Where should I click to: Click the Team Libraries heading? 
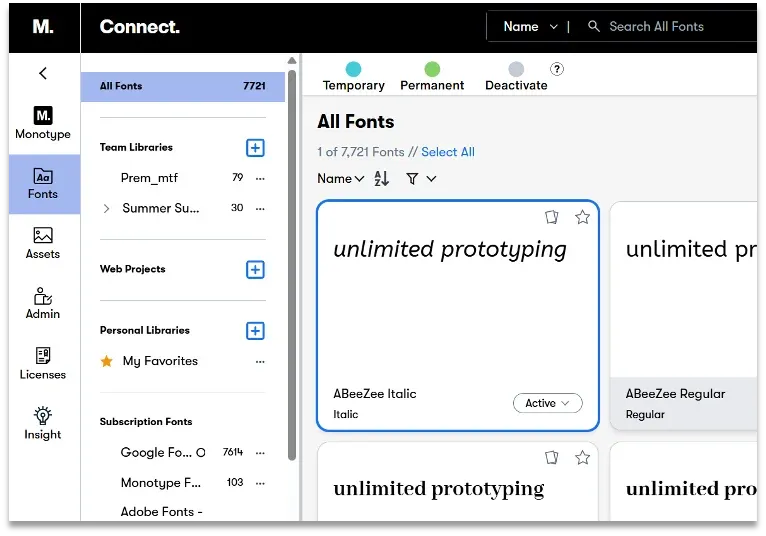pos(136,147)
